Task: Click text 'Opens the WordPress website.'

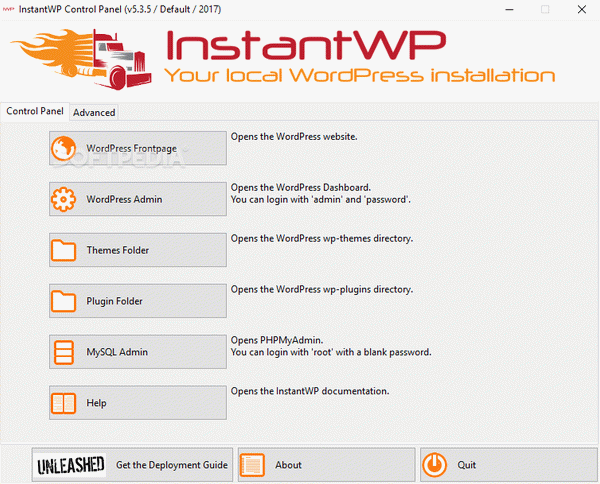Action: point(294,137)
